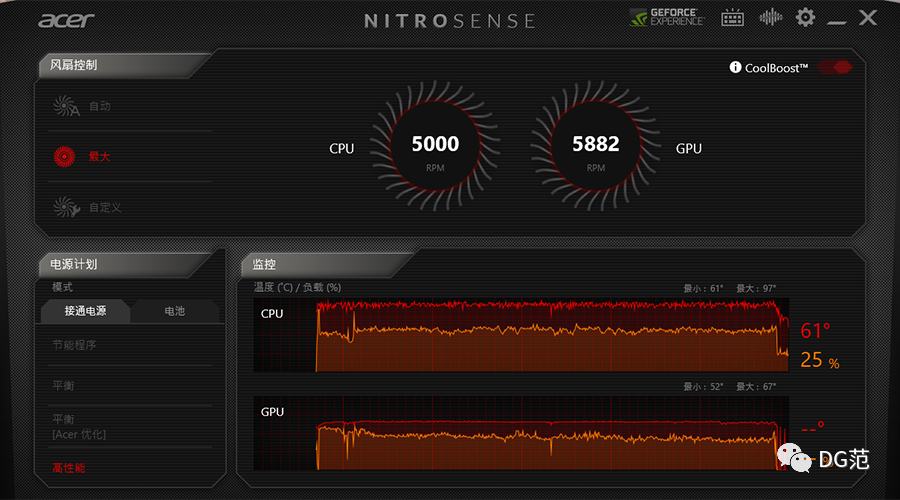Click the CPU load reading 25 %
The width and height of the screenshot is (900, 500).
[820, 360]
